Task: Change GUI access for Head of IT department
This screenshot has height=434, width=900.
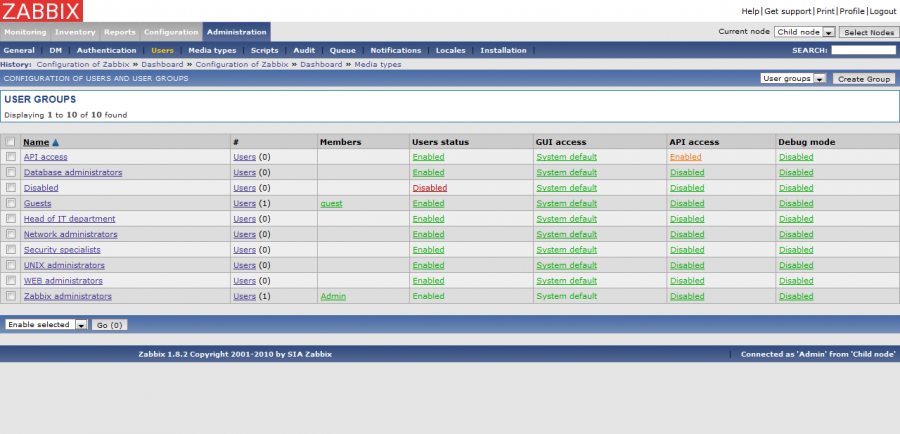Action: pos(567,219)
